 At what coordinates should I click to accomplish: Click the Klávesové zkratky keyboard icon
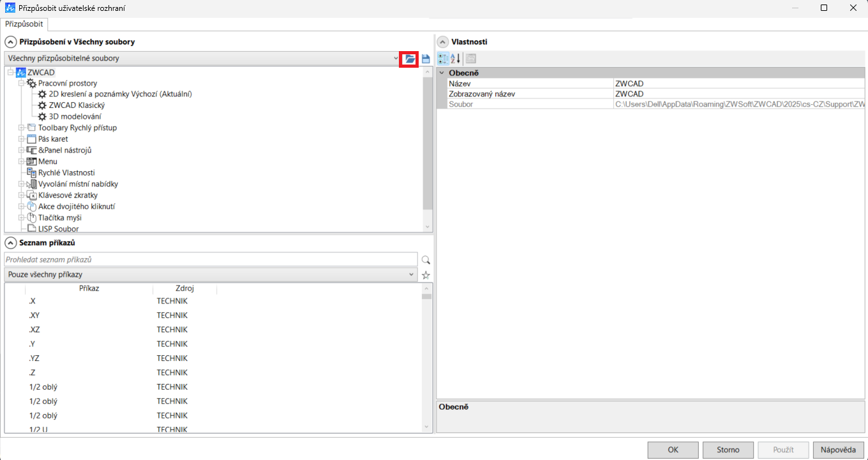(x=32, y=195)
